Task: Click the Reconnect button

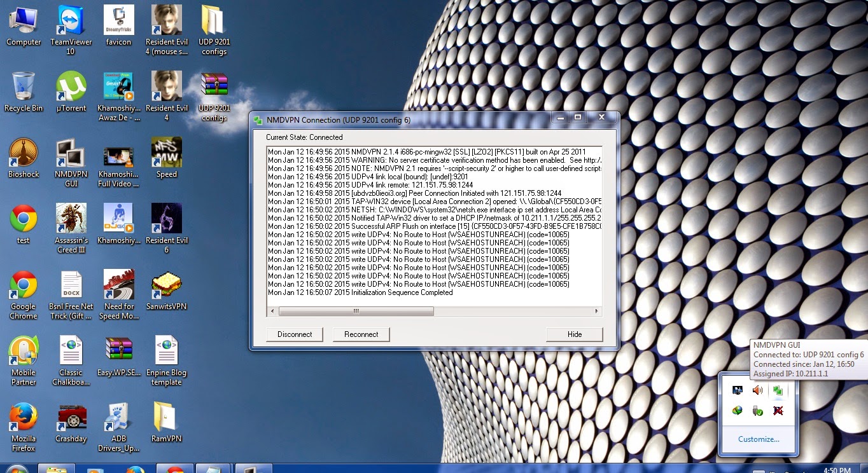Action: click(361, 334)
